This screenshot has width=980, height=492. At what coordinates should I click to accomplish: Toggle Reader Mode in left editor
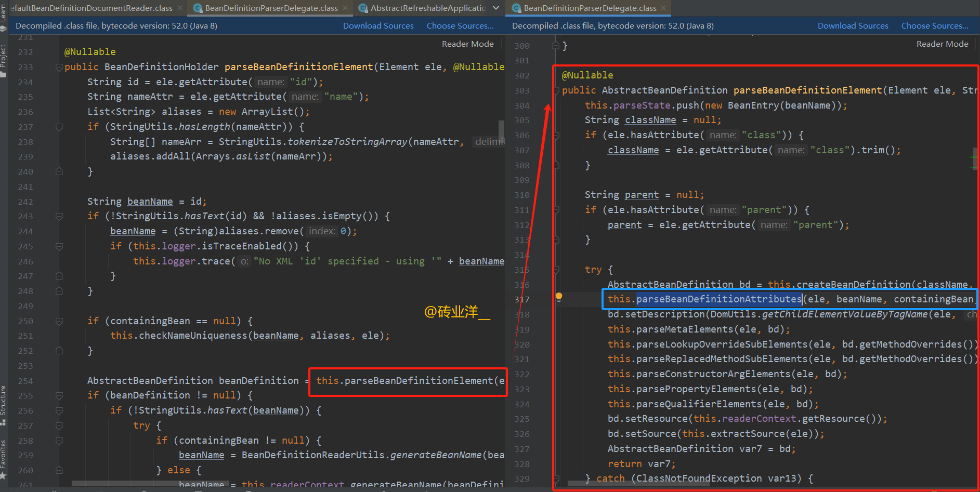tap(468, 44)
